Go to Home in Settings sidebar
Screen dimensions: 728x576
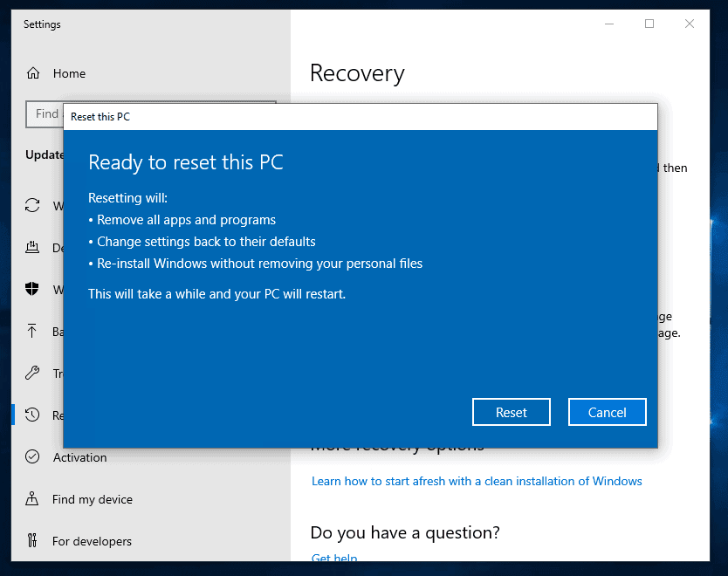(x=69, y=73)
